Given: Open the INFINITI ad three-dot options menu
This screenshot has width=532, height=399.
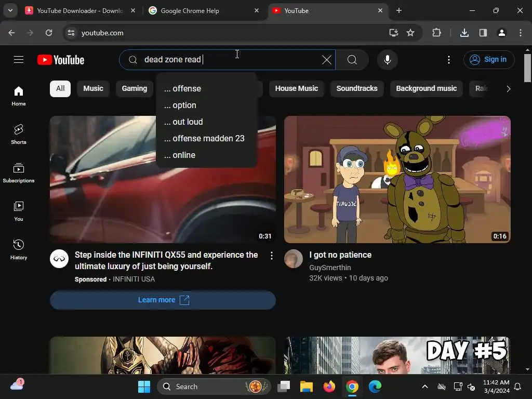Looking at the screenshot, I should (271, 256).
